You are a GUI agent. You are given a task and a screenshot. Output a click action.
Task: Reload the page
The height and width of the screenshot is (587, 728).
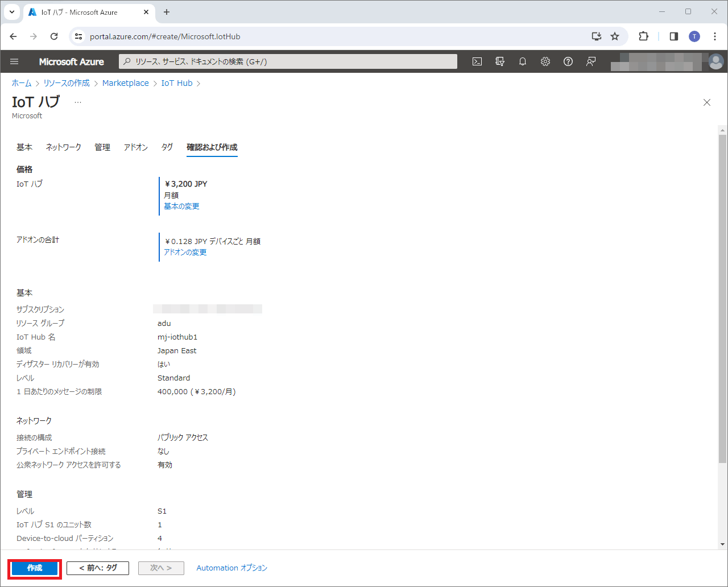coord(54,36)
